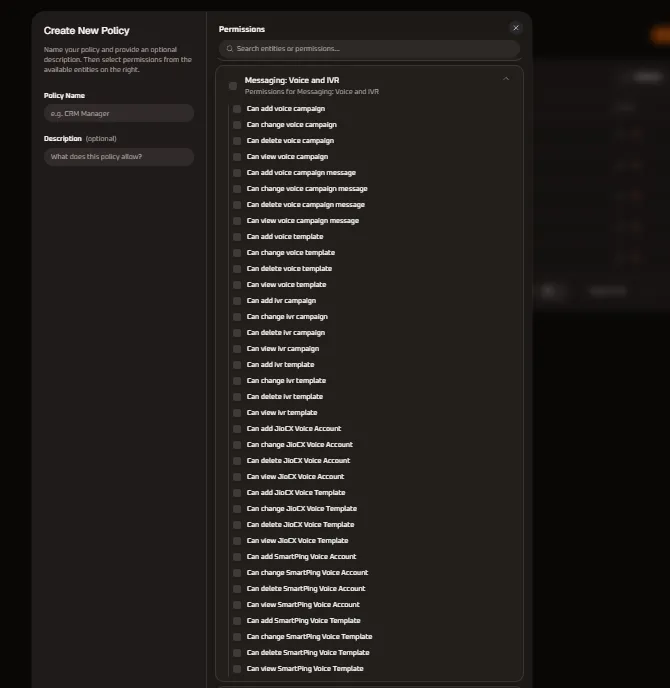Screen dimensions: 670x688
Task: Enable 'Can add voice campaign message'
Action: (x=237, y=173)
